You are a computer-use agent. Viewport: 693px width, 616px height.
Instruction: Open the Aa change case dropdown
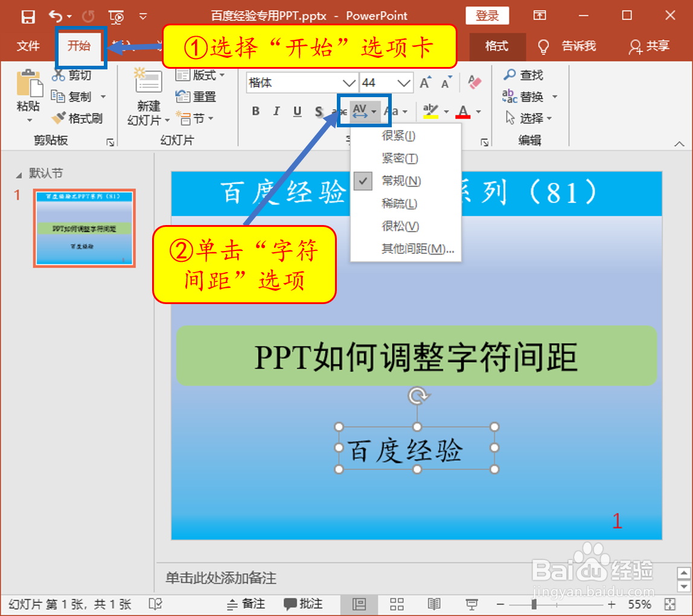[396, 111]
